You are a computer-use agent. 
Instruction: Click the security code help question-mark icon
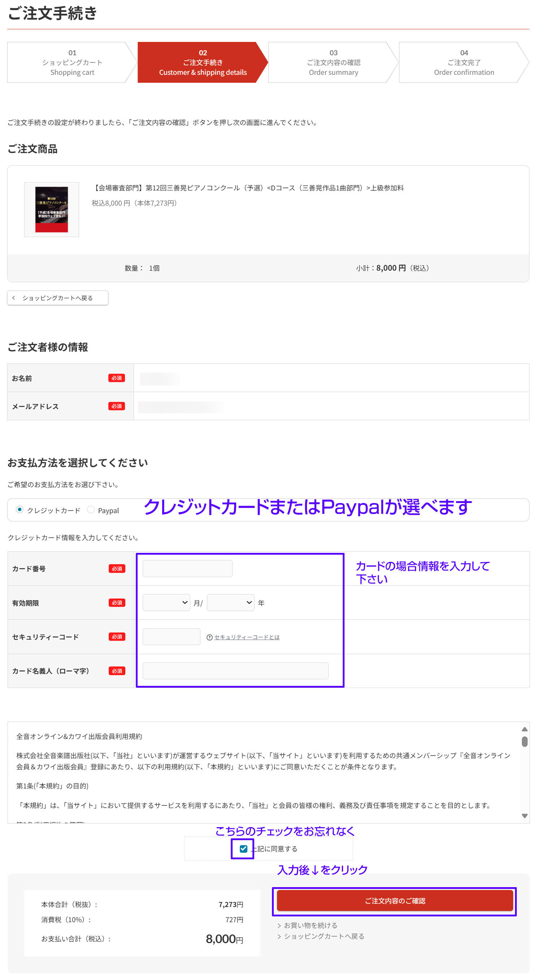pyautogui.click(x=209, y=637)
